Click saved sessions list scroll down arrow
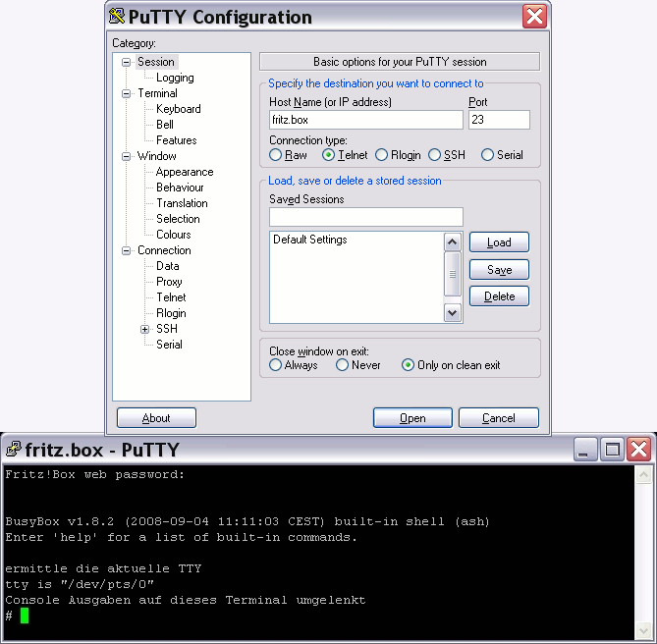Image resolution: width=657 pixels, height=644 pixels. pos(453,313)
